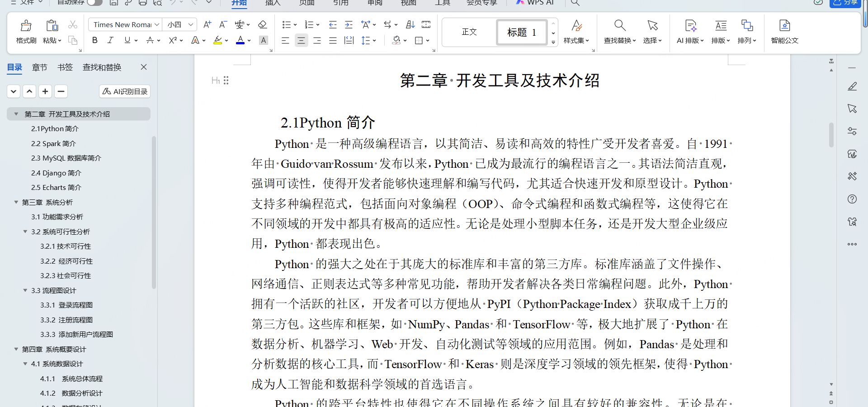
Task: Toggle bold formatting on selected text
Action: (x=94, y=40)
